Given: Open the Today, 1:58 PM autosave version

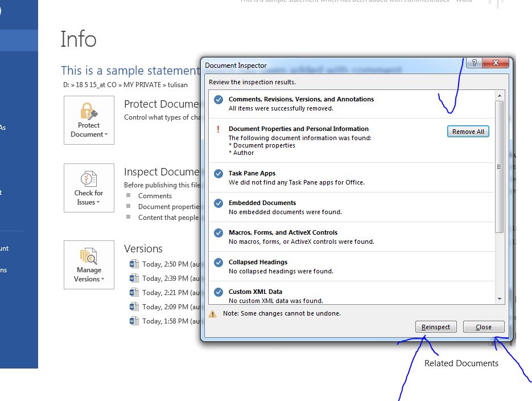Looking at the screenshot, I should coord(165,321).
